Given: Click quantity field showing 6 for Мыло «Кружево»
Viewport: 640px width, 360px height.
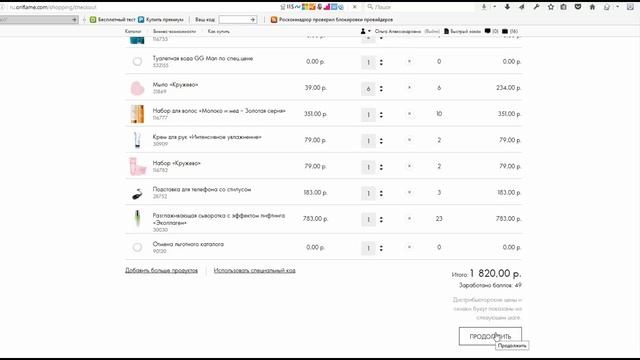Looking at the screenshot, I should 368,89.
